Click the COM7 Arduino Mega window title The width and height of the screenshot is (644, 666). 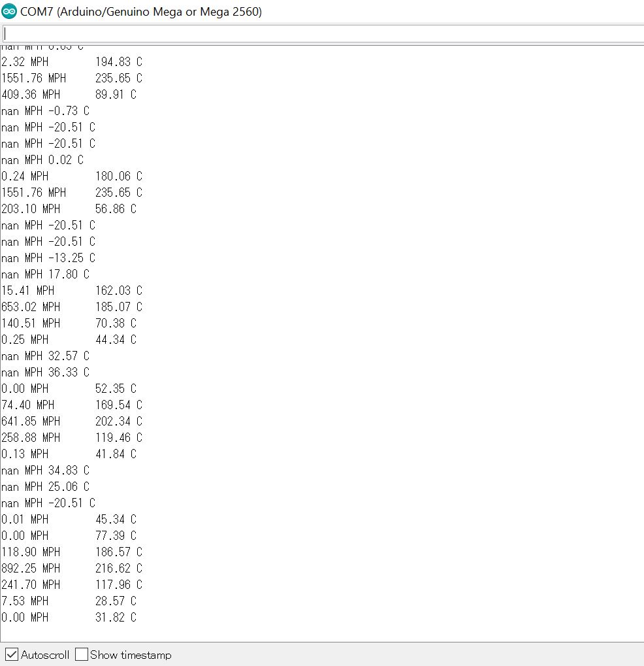click(x=141, y=12)
